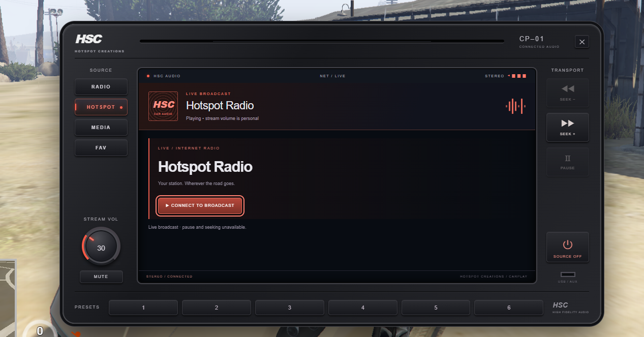
Task: Click the PAUSE transport button
Action: tap(567, 162)
